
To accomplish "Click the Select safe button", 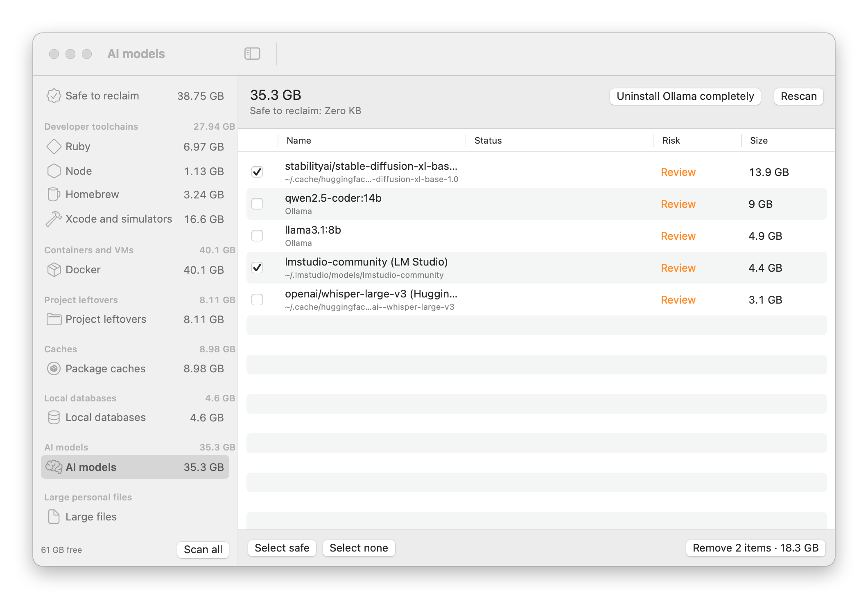I will pos(282,548).
